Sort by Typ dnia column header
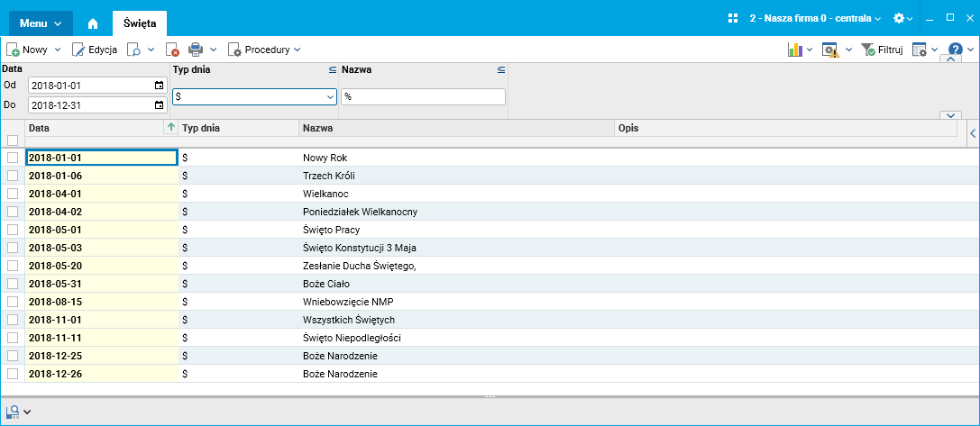This screenshot has height=426, width=980. (x=239, y=128)
